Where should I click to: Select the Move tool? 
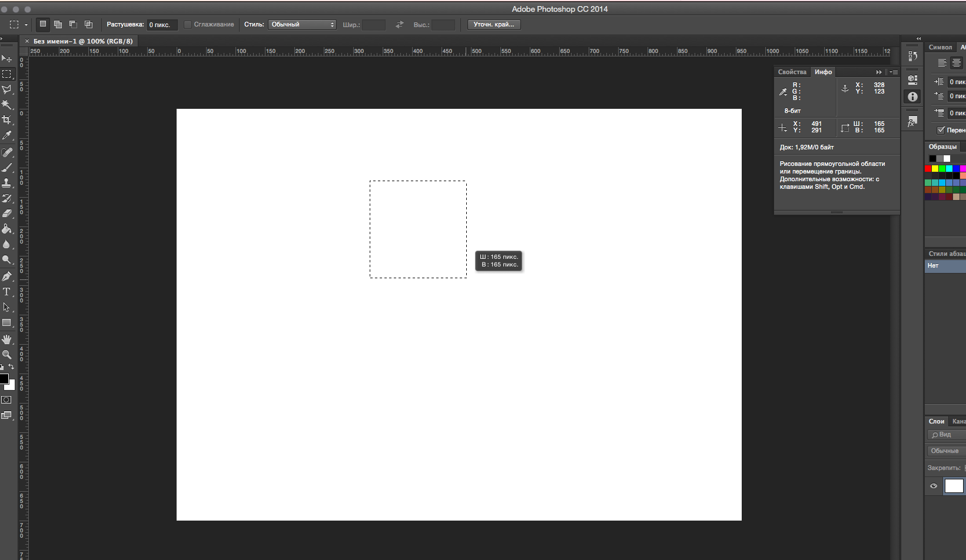(x=7, y=58)
